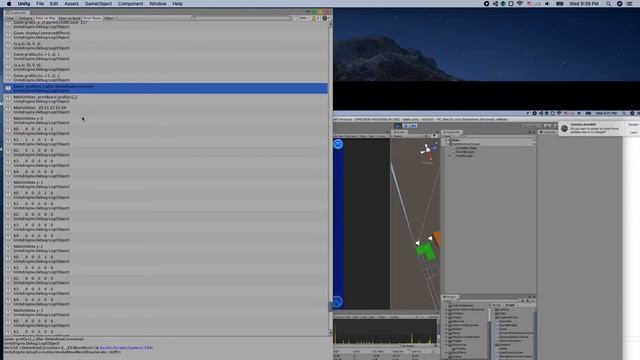Toggle error messages filter in Console
Screen dimensions: 640x360
pos(325,18)
